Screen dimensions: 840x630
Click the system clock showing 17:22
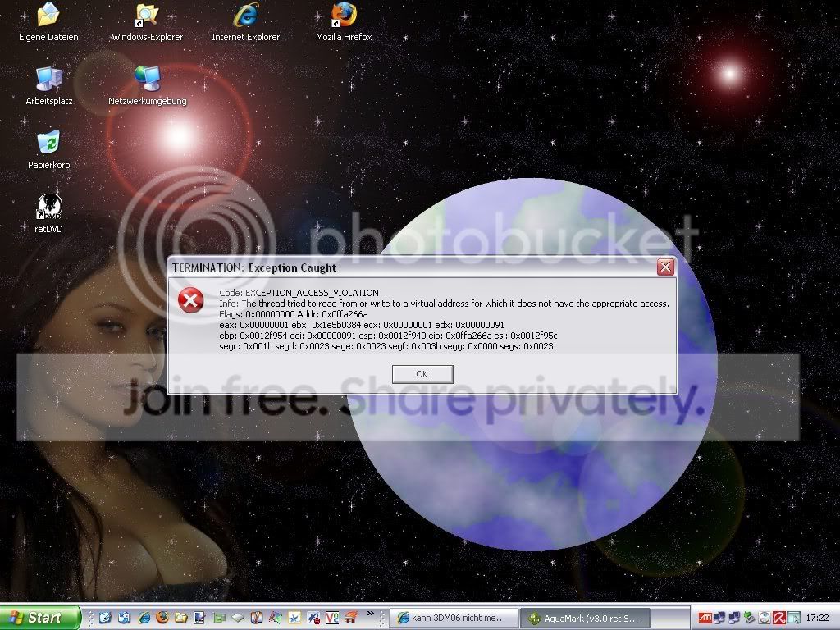[x=817, y=617]
